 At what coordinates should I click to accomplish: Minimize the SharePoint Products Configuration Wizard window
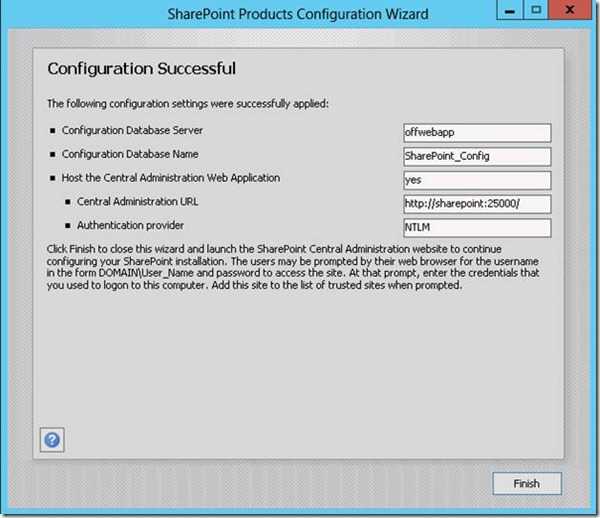[x=509, y=10]
